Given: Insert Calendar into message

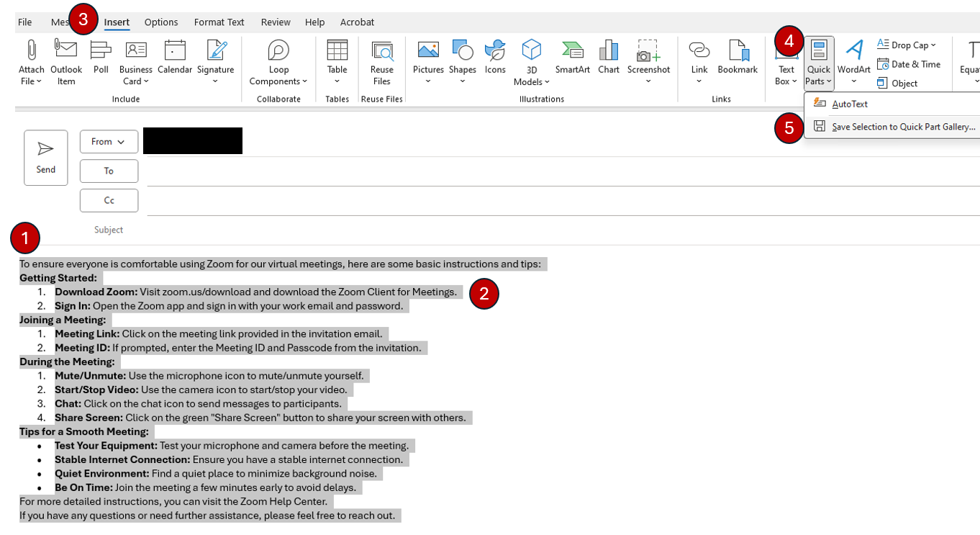Looking at the screenshot, I should 175,58.
